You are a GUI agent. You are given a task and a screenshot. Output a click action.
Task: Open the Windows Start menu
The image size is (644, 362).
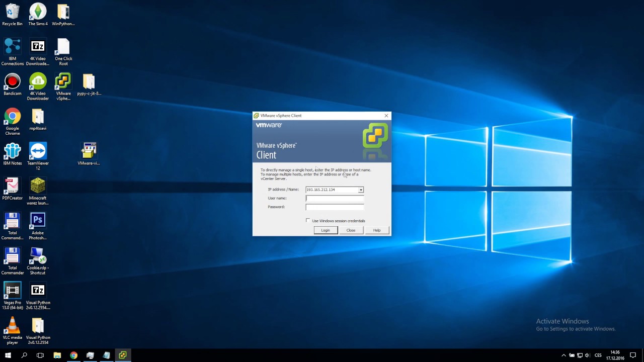click(8, 355)
